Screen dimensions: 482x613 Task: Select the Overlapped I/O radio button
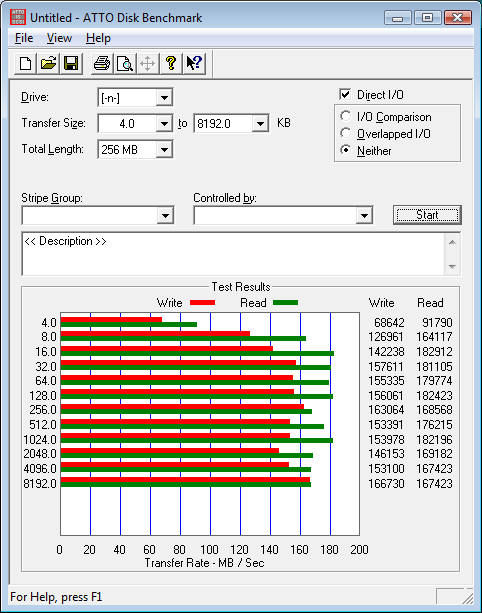pos(346,133)
